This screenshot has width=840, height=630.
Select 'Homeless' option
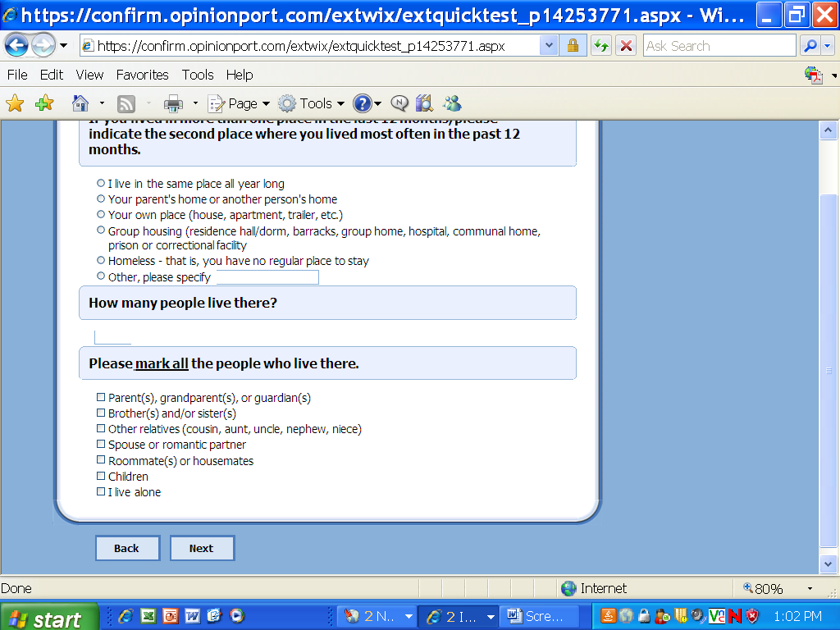101,260
